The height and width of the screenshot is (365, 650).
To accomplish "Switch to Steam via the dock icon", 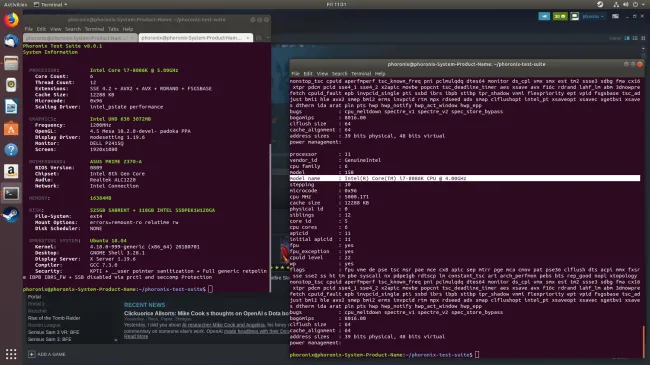I will pos(11,215).
